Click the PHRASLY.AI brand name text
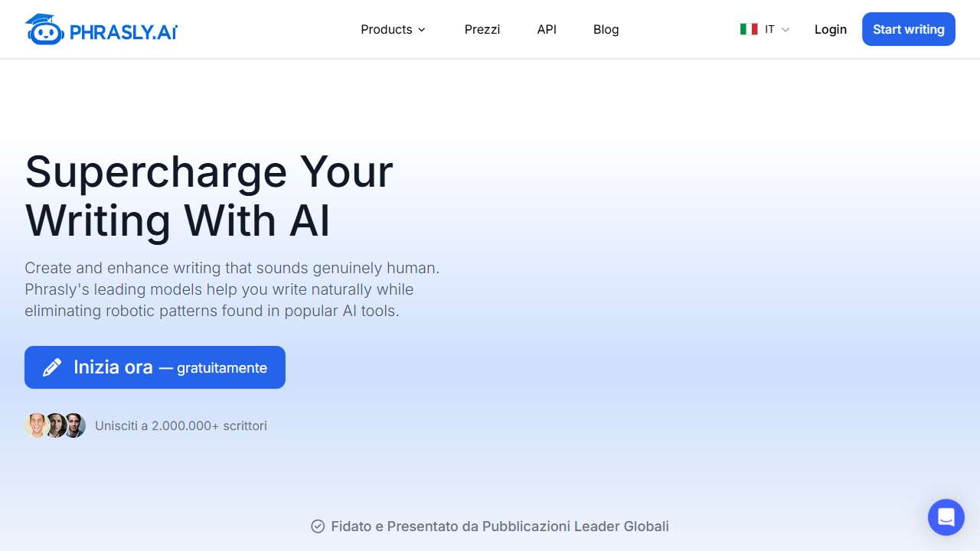The image size is (980, 551). (123, 32)
